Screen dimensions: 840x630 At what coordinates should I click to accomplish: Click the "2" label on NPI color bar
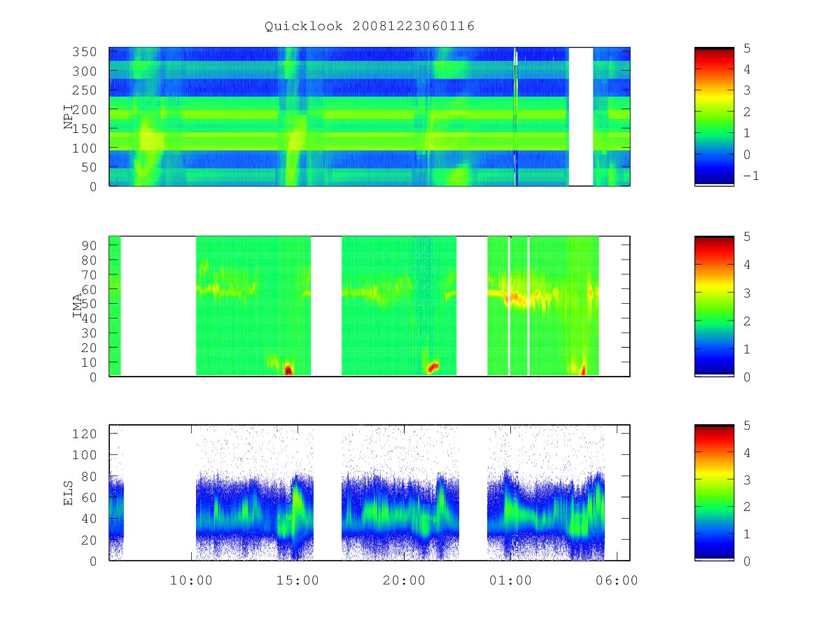[746, 112]
